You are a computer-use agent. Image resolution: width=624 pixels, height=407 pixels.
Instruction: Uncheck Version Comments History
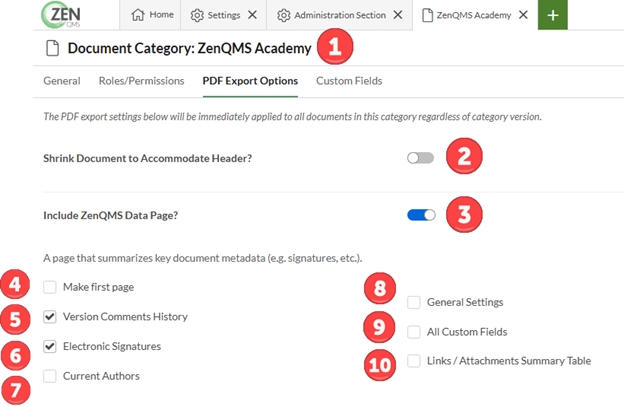[50, 317]
